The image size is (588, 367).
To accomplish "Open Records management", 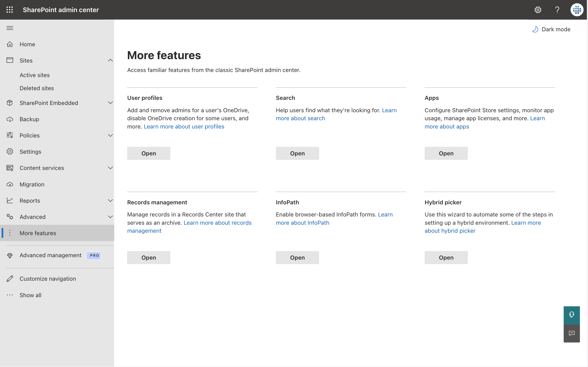I will [x=149, y=257].
